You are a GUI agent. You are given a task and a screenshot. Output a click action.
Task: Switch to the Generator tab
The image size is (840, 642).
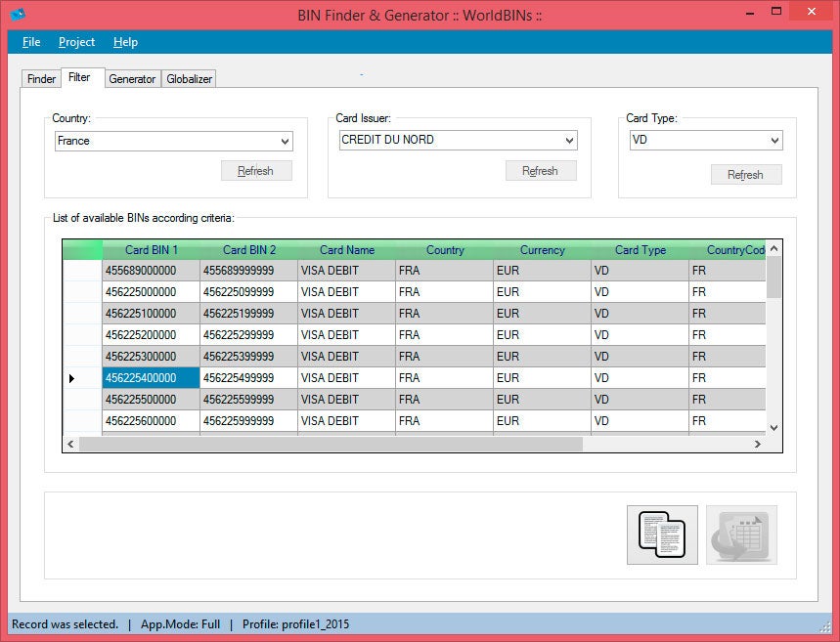(x=132, y=79)
